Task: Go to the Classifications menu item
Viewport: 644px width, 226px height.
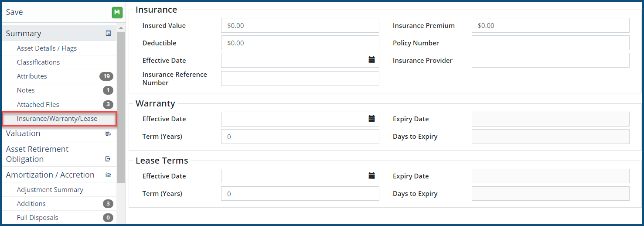Action: (38, 62)
